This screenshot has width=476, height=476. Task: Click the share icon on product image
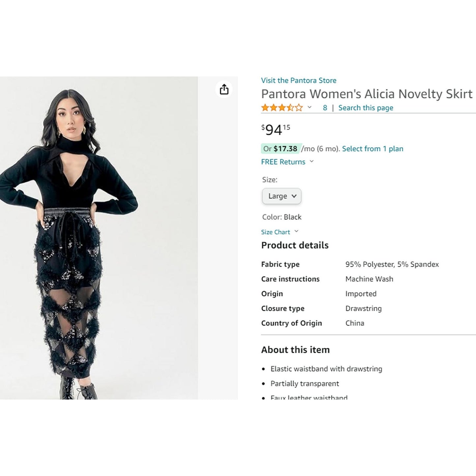tap(224, 89)
